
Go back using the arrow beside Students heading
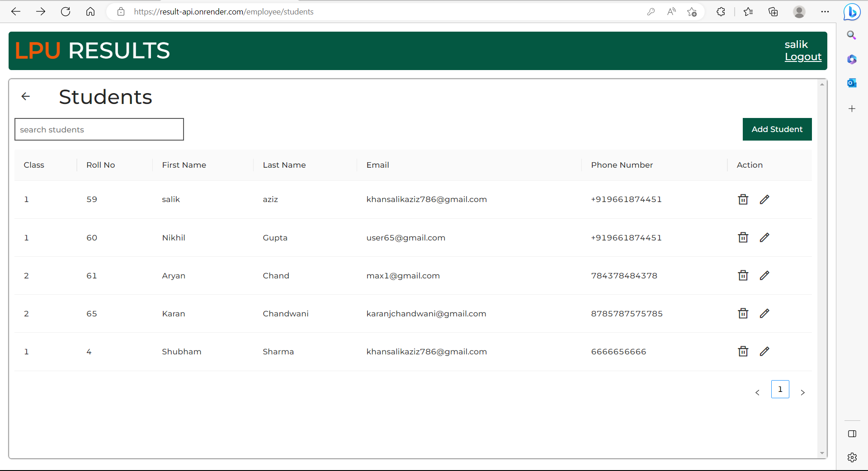pos(26,96)
